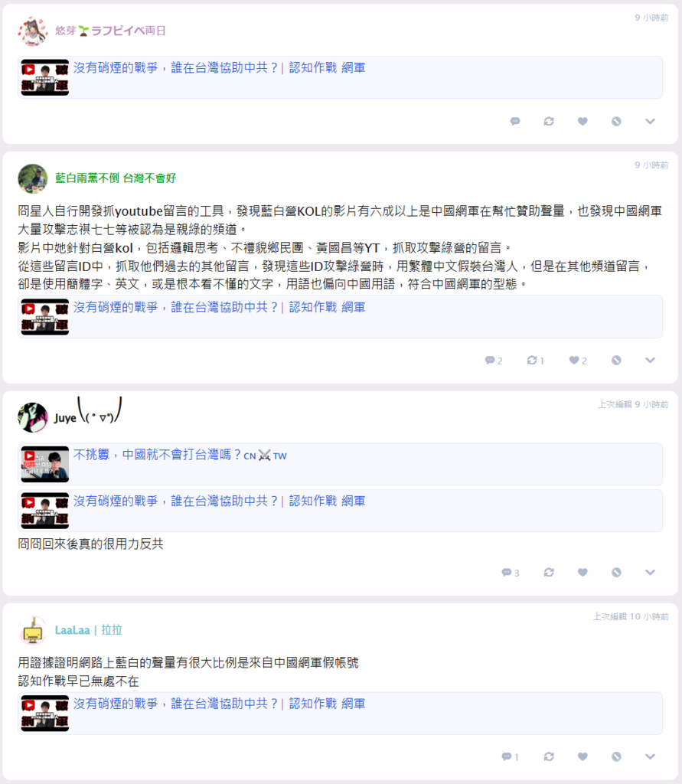This screenshot has width=682, height=784.
Task: Click the replurk icon on LaaLaa's post
Action: (x=549, y=756)
